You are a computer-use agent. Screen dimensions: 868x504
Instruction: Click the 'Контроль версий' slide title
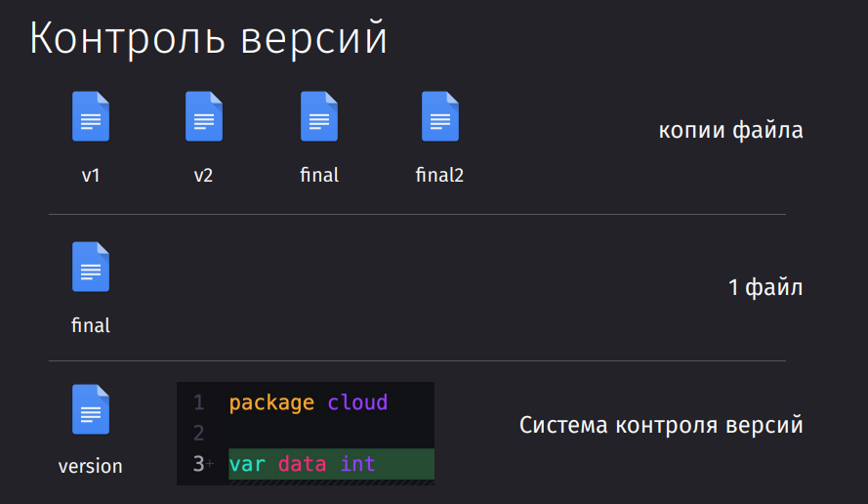[x=208, y=38]
